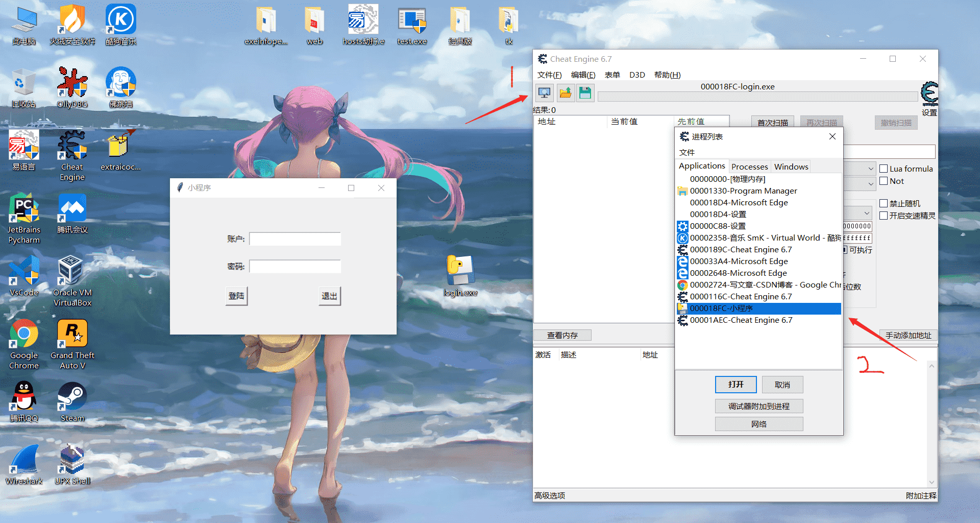Click the save floppy disk icon in Cheat Engine toolbar

tap(585, 93)
